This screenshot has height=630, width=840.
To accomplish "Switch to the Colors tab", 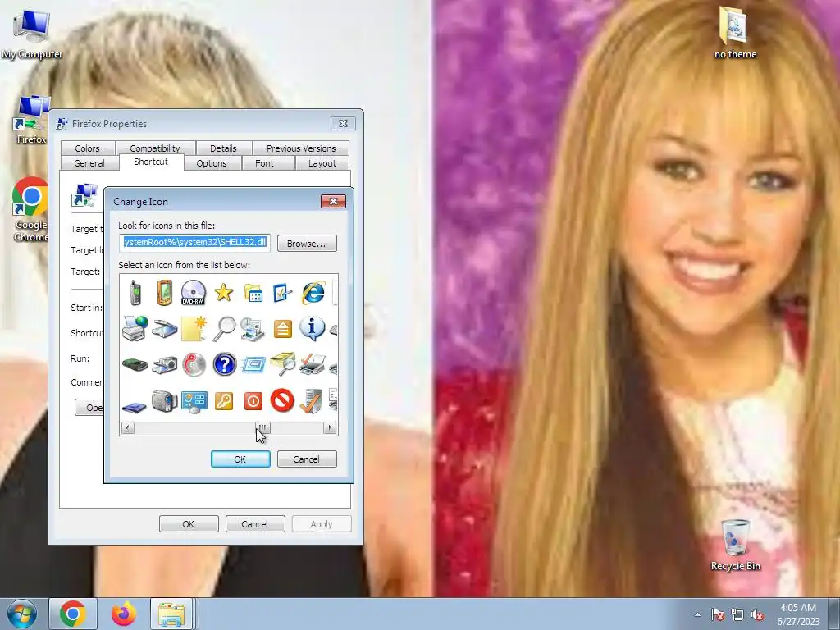I will (x=87, y=148).
